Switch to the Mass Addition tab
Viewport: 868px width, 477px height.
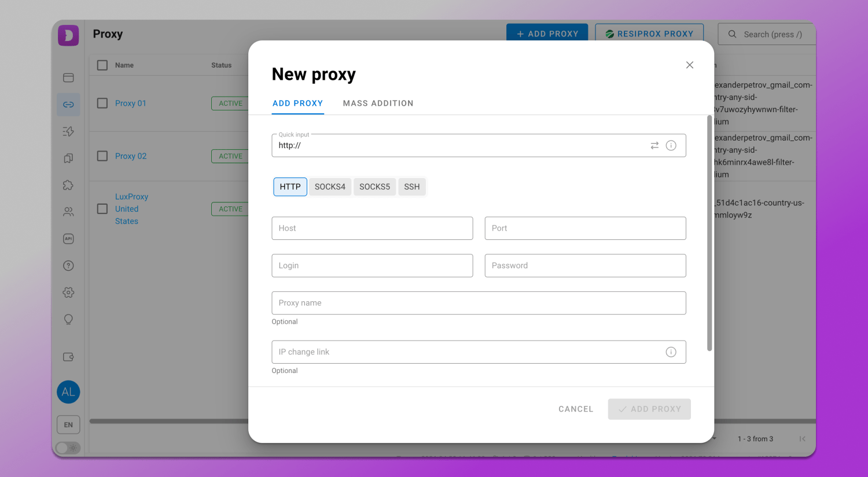(x=378, y=103)
